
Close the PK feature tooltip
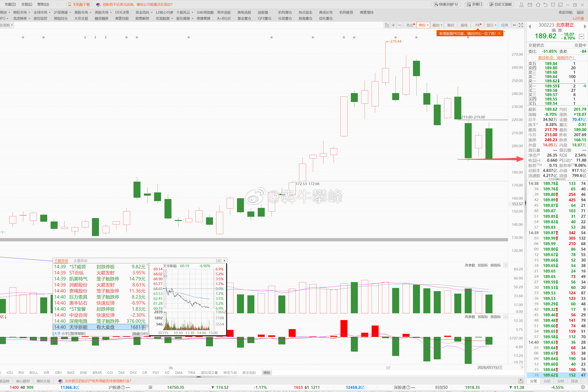click(499, 33)
